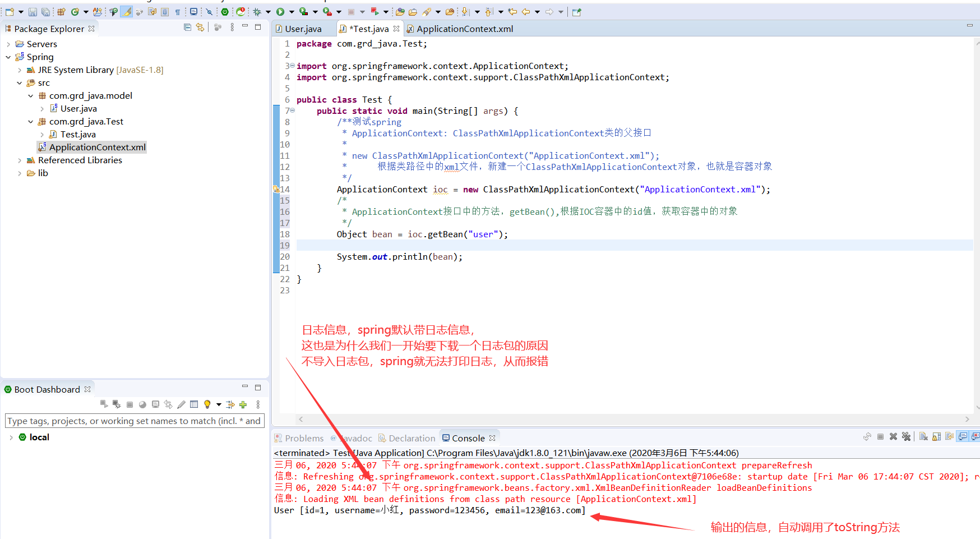Toggle Link with Editor in Package Explorer

(200, 27)
